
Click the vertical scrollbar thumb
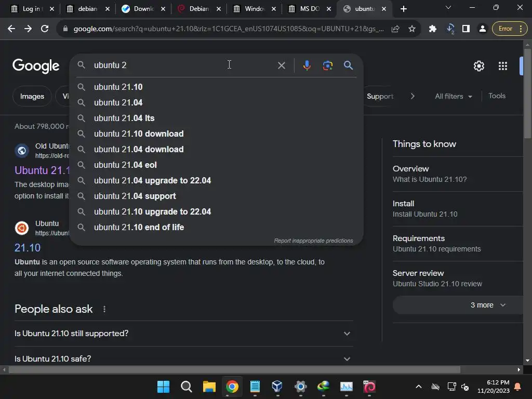coord(527,94)
